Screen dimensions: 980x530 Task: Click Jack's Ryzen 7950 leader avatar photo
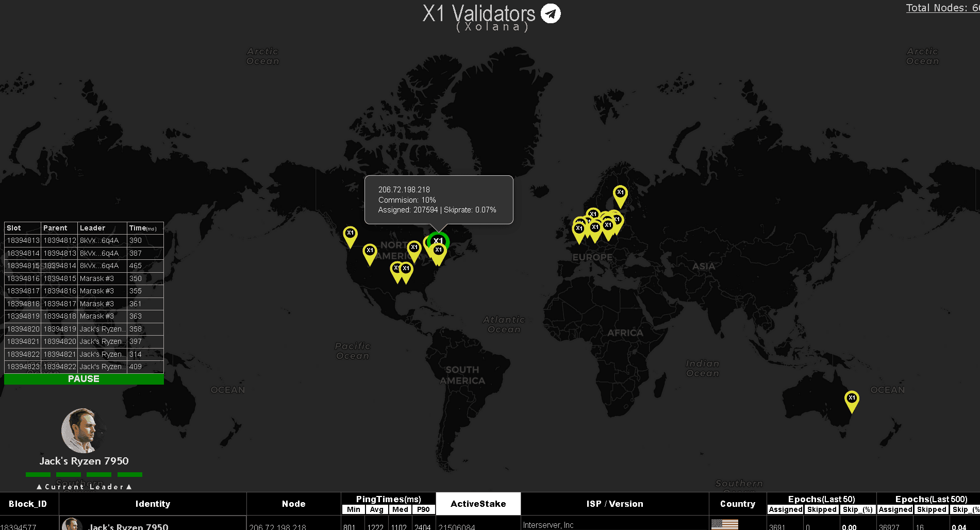[81, 430]
